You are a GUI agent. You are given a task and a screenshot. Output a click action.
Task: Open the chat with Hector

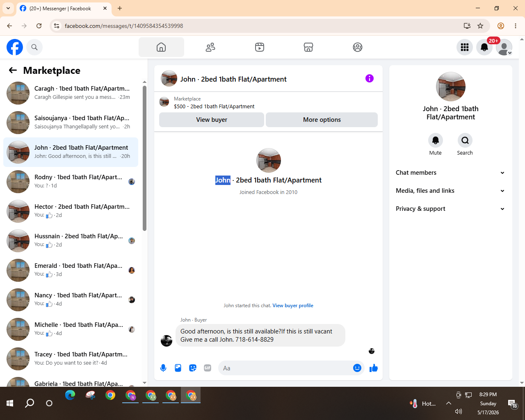(x=71, y=211)
